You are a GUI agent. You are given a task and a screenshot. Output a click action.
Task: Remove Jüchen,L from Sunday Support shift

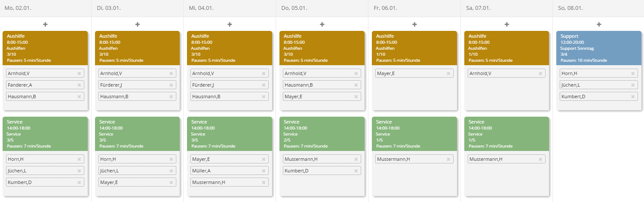[633, 85]
